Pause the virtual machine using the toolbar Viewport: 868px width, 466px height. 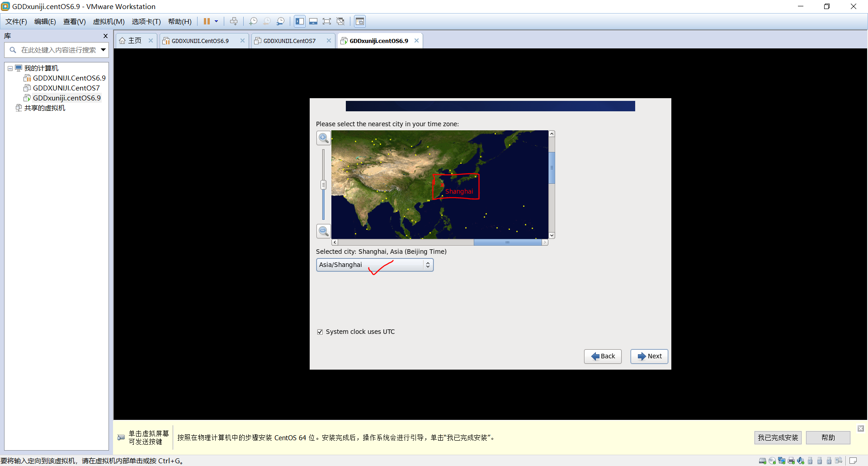tap(207, 21)
